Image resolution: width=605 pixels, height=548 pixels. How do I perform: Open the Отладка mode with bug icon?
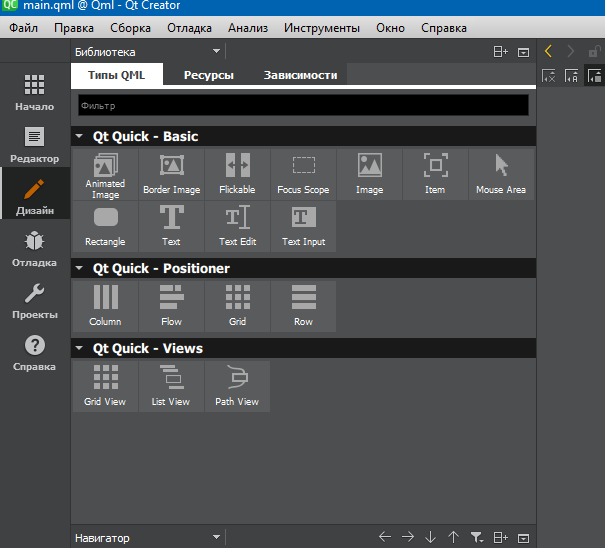(35, 249)
